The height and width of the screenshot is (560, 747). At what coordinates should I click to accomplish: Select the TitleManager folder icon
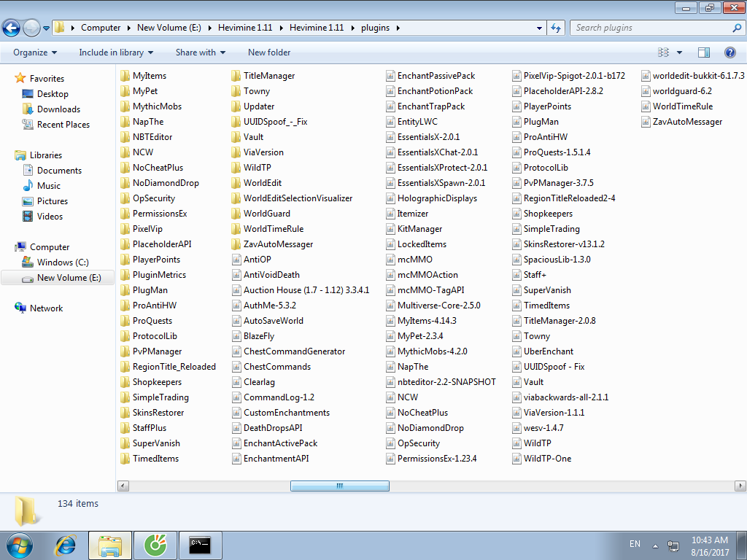(236, 76)
